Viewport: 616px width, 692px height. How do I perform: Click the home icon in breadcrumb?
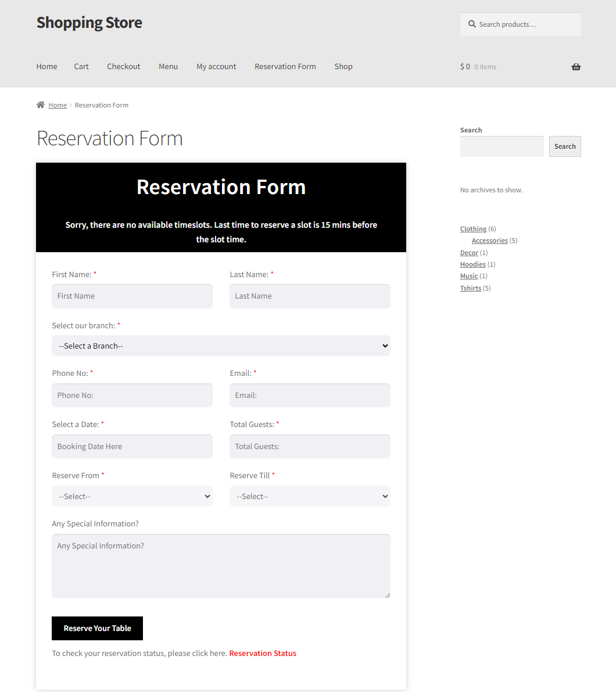click(x=41, y=105)
